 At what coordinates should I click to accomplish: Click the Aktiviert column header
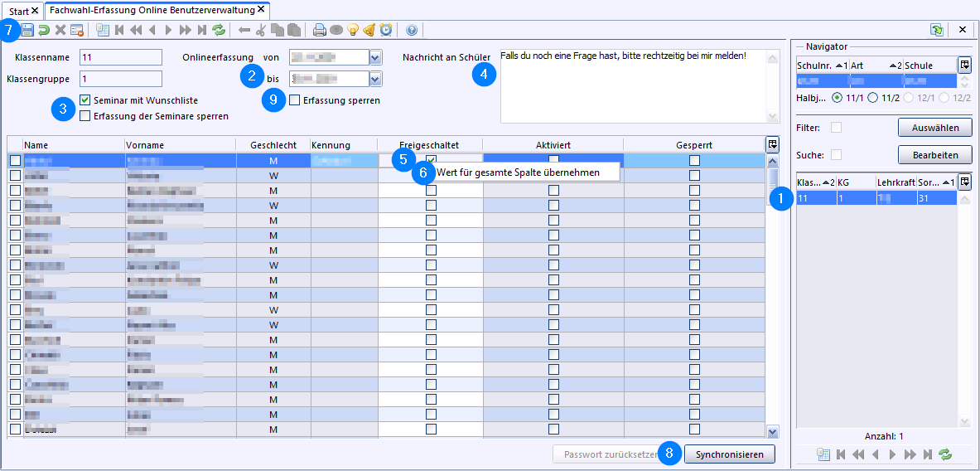click(553, 144)
